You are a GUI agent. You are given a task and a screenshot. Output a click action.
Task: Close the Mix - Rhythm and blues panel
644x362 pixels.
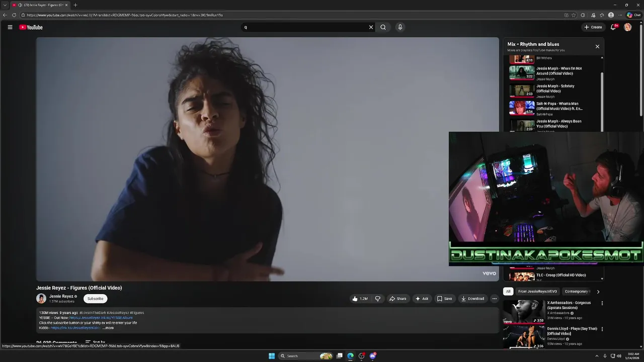click(x=597, y=46)
